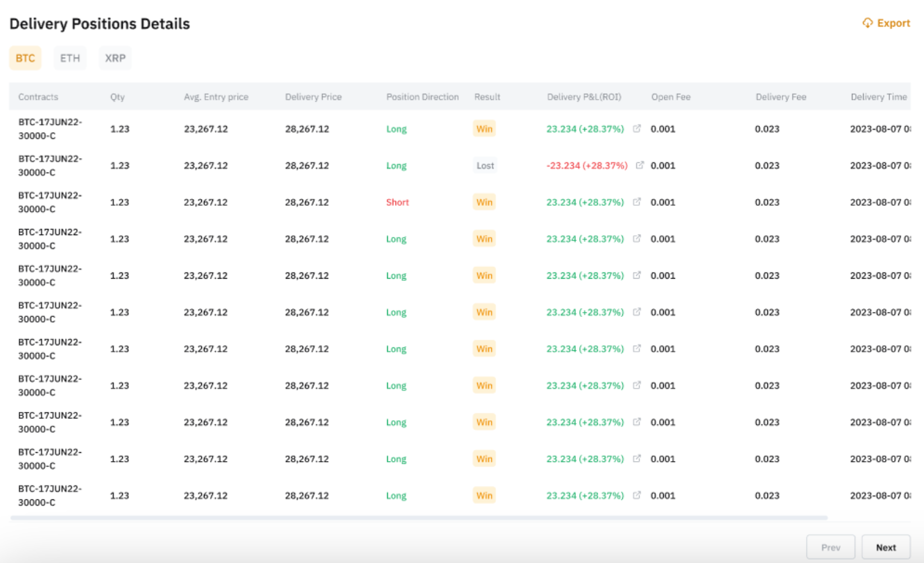This screenshot has height=563, width=924.
Task: Select the BTC tab
Action: tap(25, 58)
